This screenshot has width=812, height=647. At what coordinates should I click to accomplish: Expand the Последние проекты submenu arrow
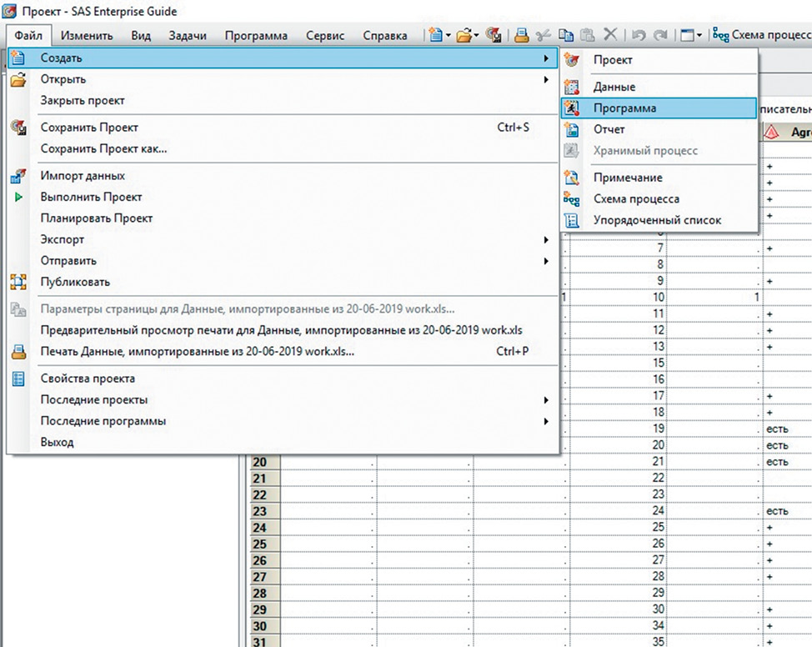click(x=546, y=400)
